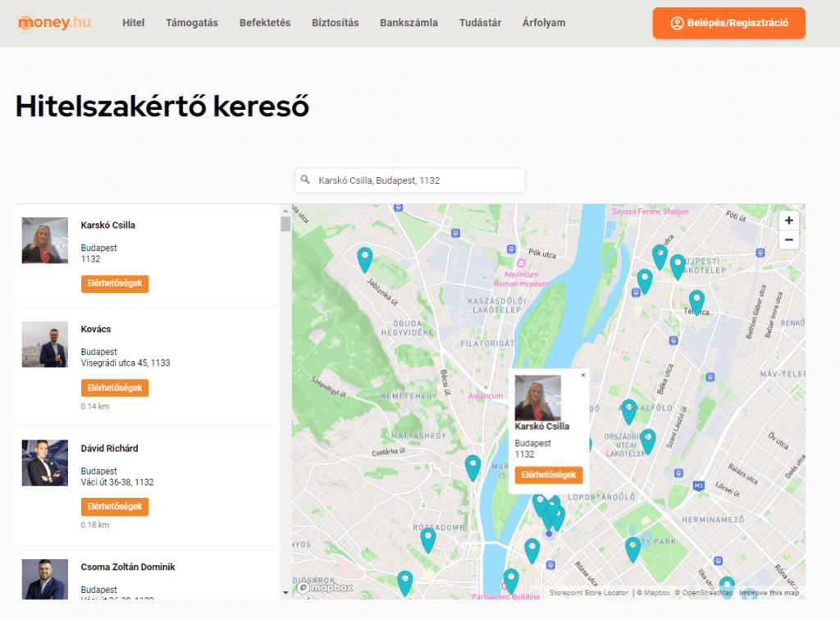840x620 pixels.
Task: Open the Biztosítás menu
Action: 336,22
